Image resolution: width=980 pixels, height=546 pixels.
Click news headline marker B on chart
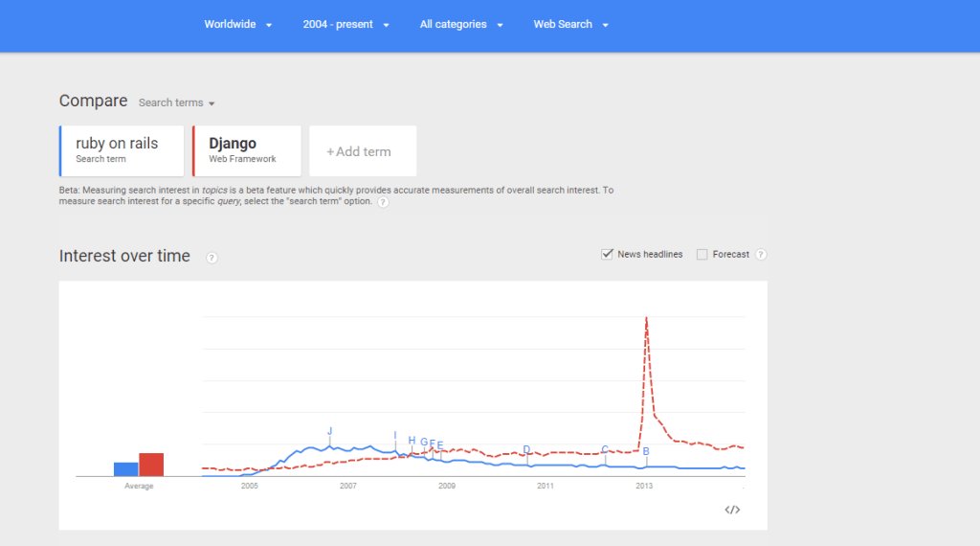click(646, 451)
